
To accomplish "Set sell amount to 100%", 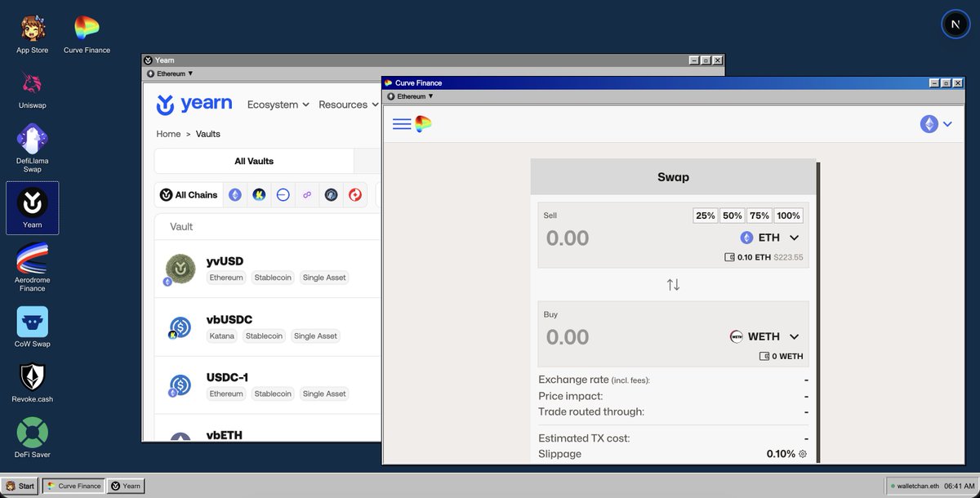I will [789, 216].
